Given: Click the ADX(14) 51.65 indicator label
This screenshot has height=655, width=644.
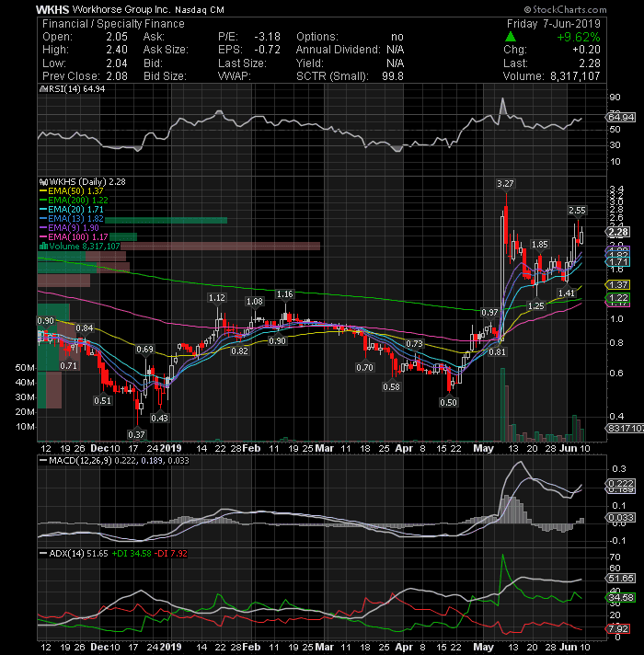Looking at the screenshot, I should 74,554.
